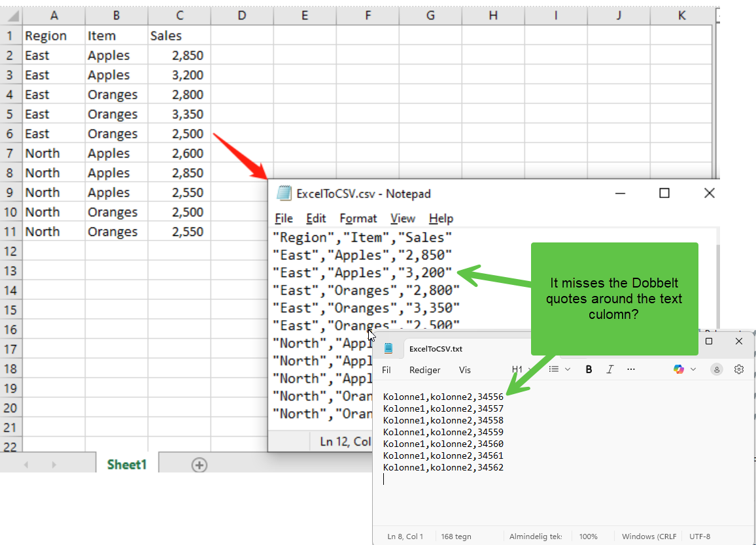Click the Italic icon in new Notepad
Screen dimensions: 756x545
pos(610,370)
